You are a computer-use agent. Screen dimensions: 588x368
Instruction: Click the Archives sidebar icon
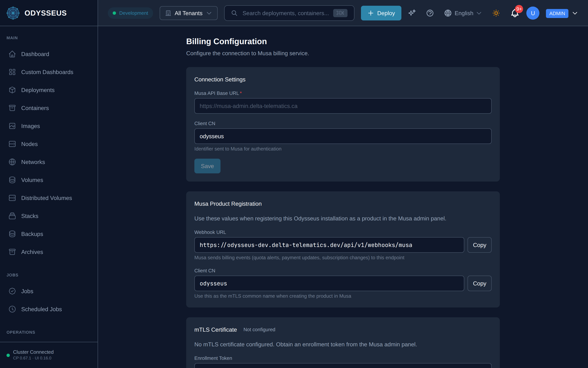[12, 252]
